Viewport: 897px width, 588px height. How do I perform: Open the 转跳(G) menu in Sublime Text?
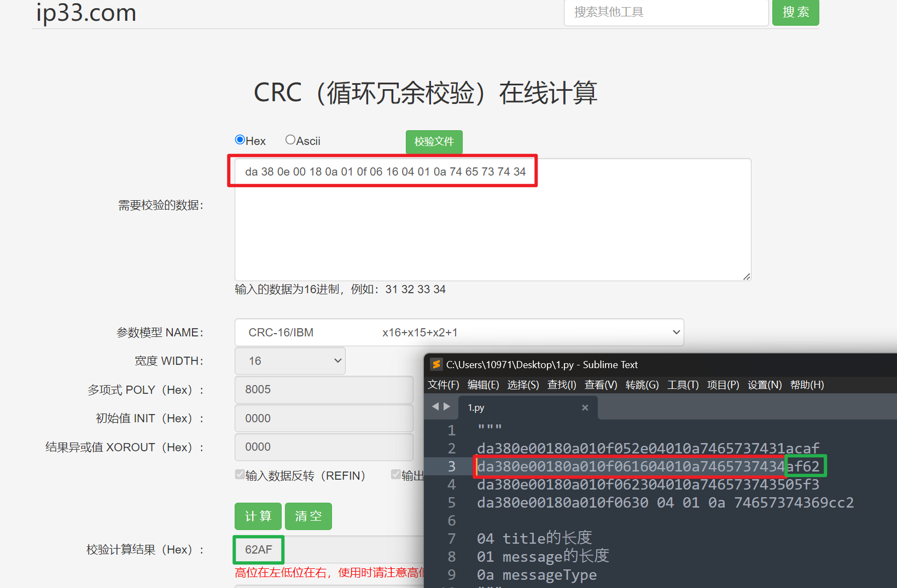tap(643, 385)
